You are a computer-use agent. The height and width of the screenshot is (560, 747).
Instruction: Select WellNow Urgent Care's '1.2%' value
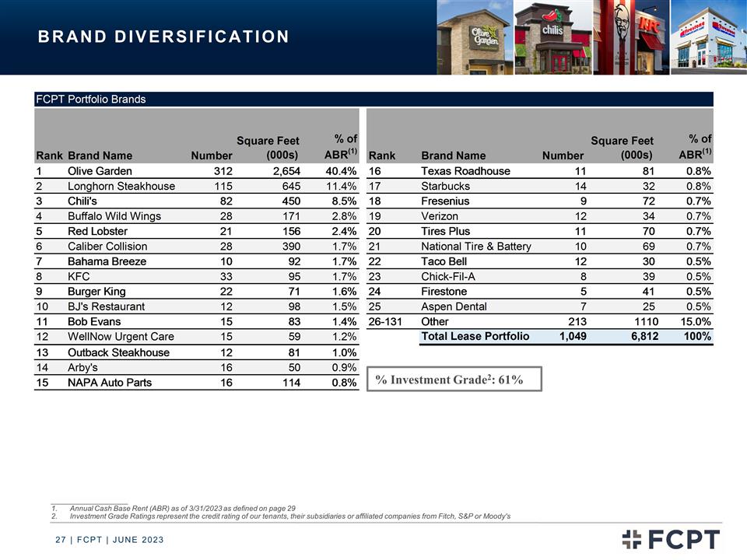coord(345,337)
